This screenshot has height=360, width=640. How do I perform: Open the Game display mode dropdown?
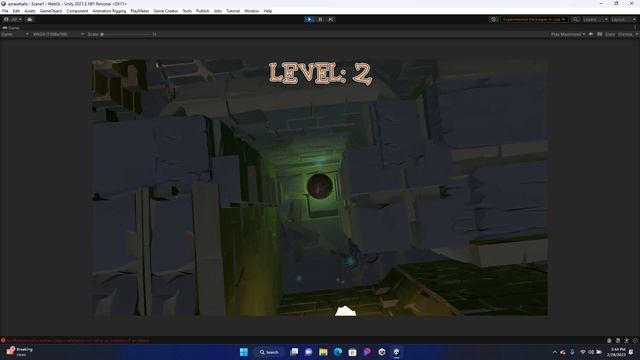click(15, 34)
